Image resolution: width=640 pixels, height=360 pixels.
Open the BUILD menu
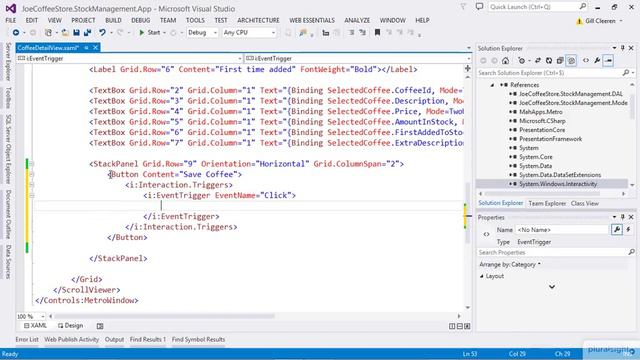113,20
